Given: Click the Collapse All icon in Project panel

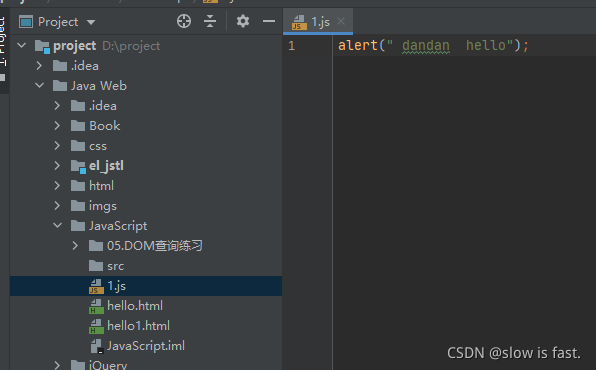Looking at the screenshot, I should [210, 21].
